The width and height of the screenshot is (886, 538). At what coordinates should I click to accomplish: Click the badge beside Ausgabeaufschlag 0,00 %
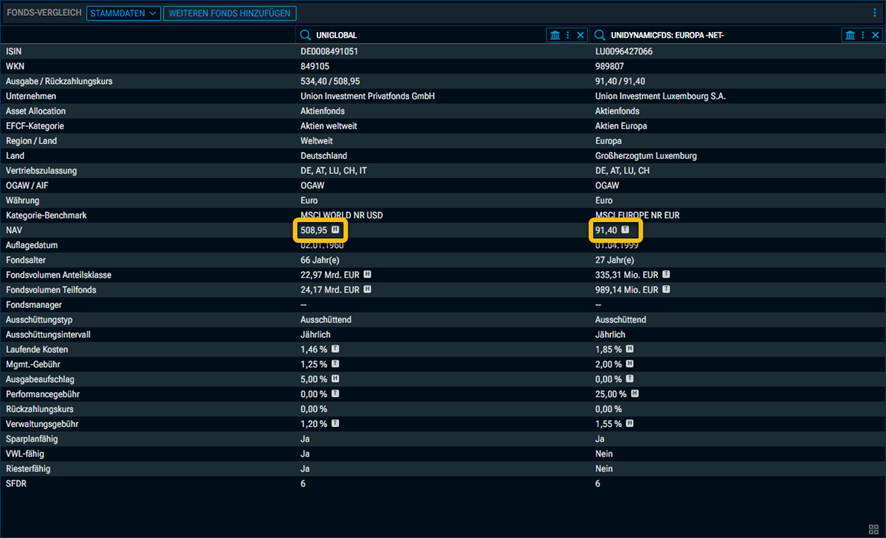point(629,379)
